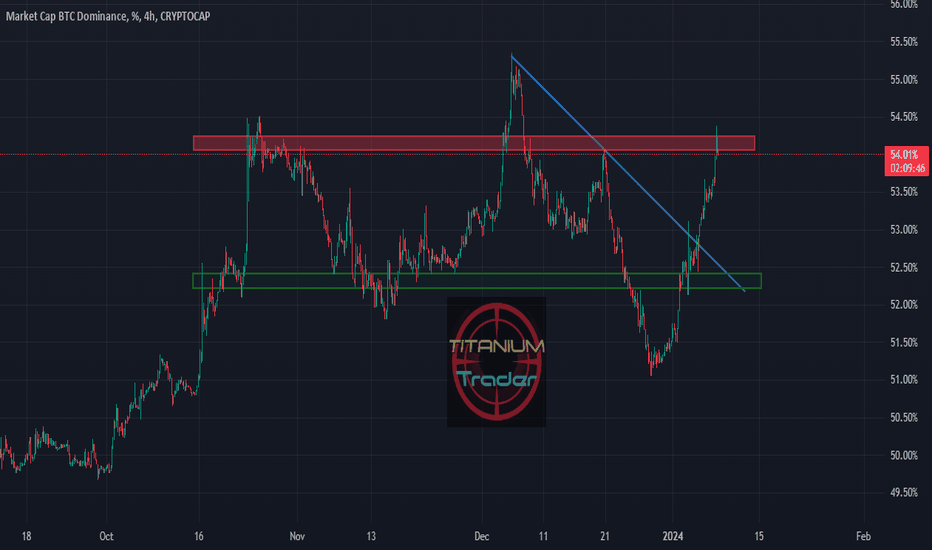Screen dimensions: 932x550
Task: Click the 18 date label on time axis
Action: click(x=26, y=536)
